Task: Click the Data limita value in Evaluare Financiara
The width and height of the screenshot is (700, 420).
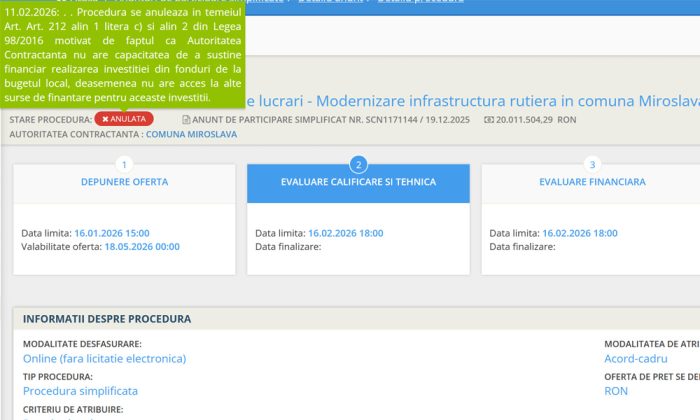Action: tap(580, 233)
